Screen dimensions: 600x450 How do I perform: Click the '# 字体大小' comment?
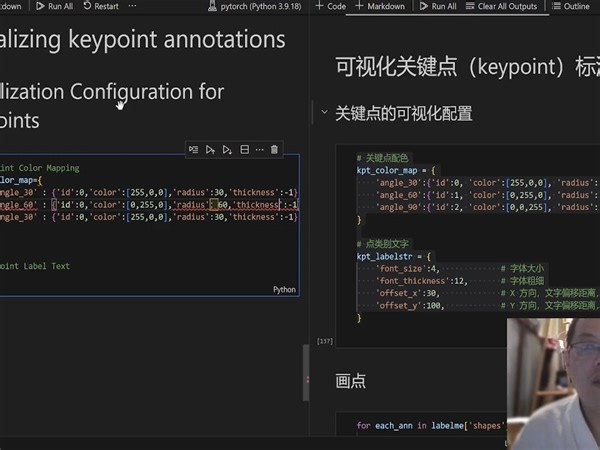(x=522, y=269)
